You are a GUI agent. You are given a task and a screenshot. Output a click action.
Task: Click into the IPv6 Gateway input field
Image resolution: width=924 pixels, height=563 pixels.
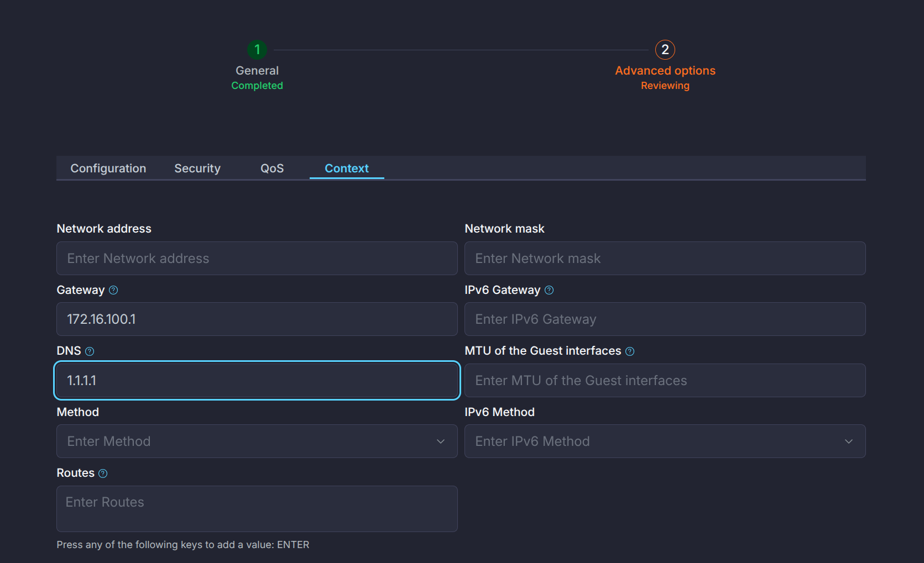point(665,319)
